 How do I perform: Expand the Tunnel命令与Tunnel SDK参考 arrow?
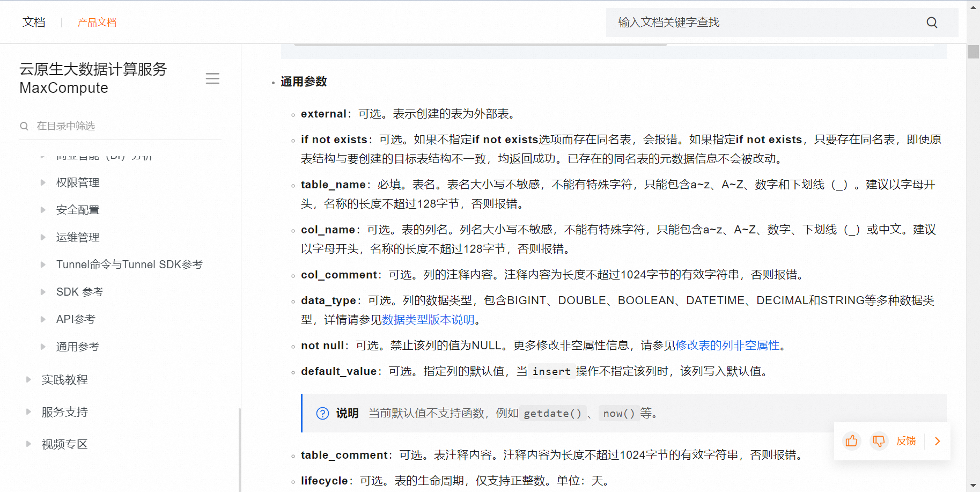[43, 265]
